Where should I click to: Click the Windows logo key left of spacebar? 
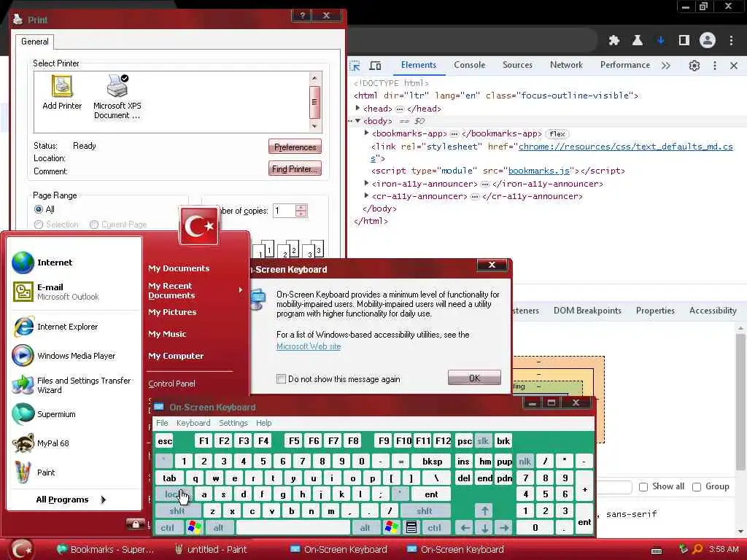(x=194, y=527)
